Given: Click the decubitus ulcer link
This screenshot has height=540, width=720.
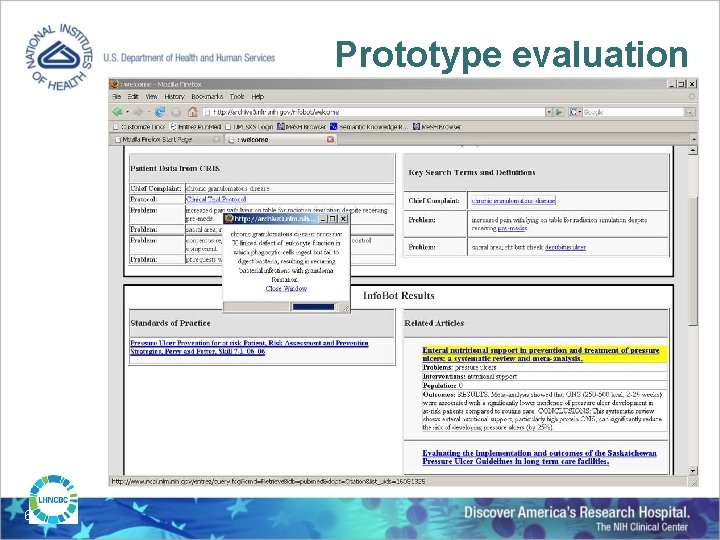Looking at the screenshot, I should pyautogui.click(x=565, y=247).
